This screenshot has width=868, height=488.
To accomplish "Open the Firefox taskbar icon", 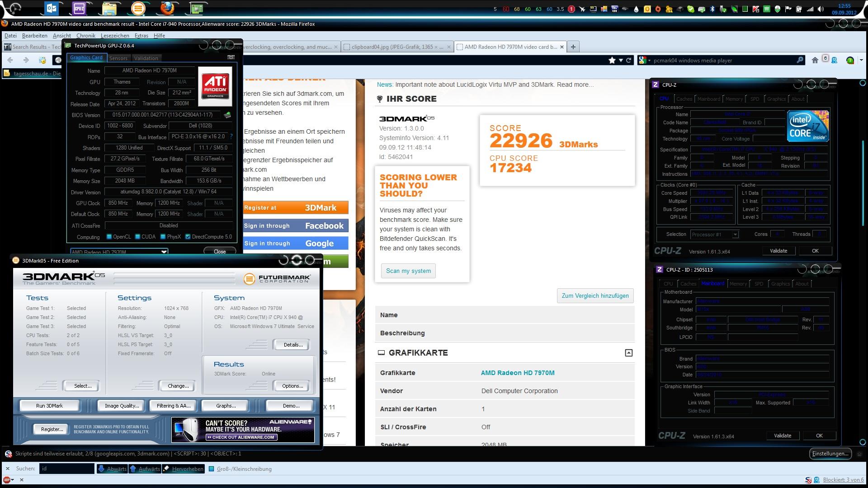I will pos(167,8).
